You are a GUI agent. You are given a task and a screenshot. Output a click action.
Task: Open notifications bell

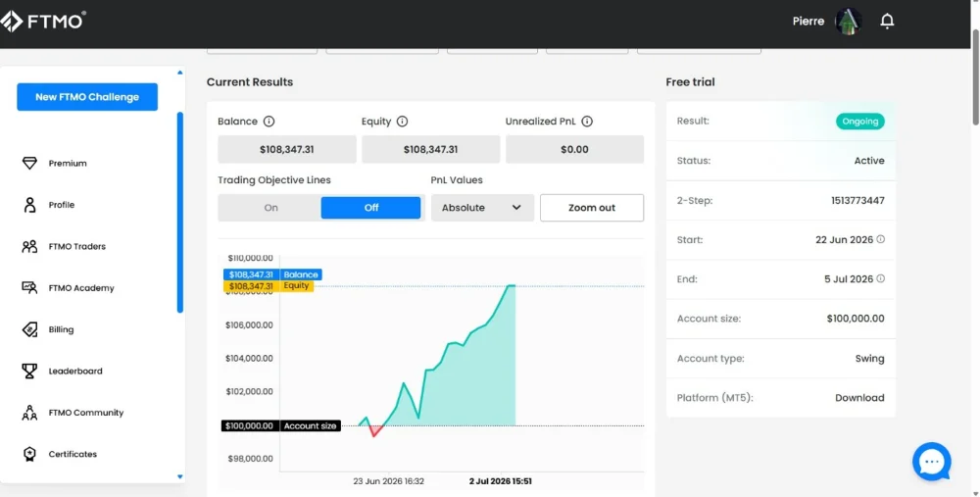887,22
